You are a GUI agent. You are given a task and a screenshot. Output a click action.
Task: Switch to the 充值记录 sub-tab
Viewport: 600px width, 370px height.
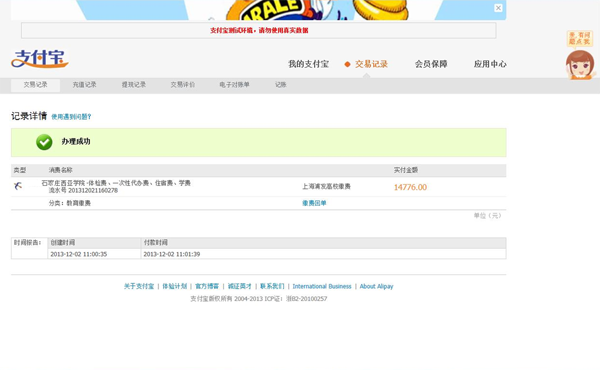[x=85, y=85]
